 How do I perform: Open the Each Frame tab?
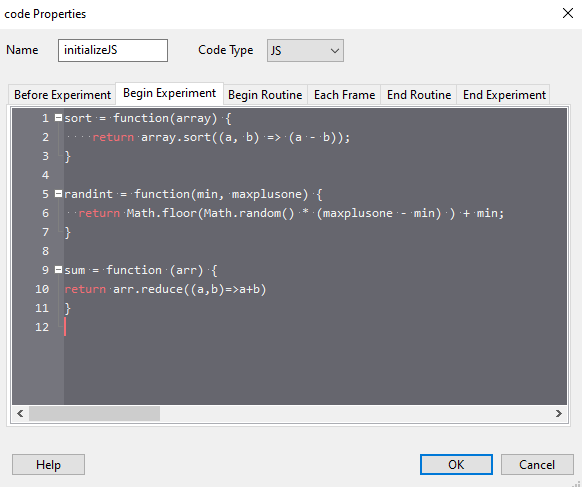tap(344, 95)
